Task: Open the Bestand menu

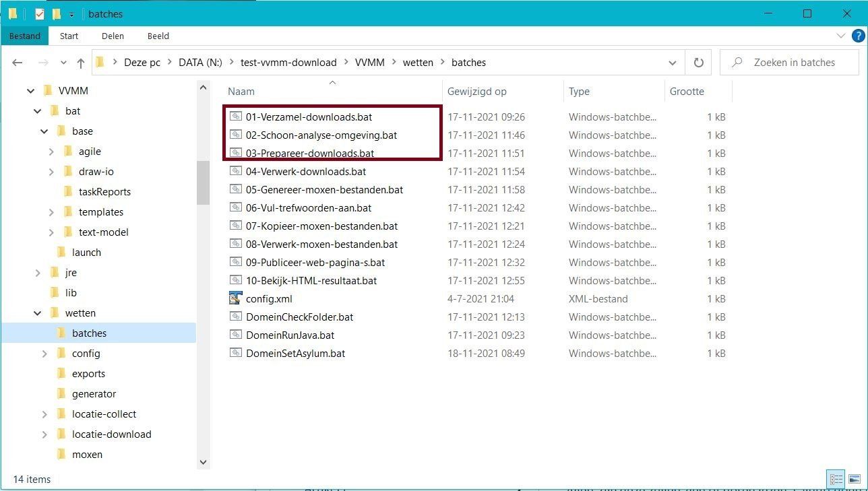Action: click(25, 36)
